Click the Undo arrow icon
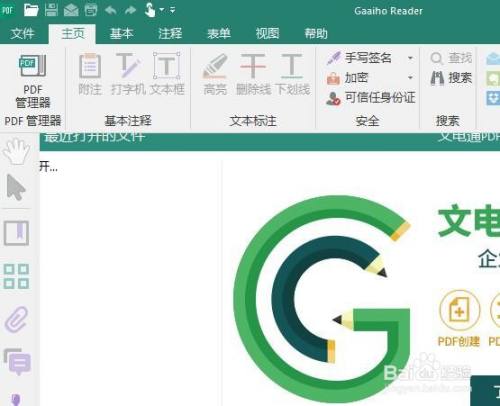500x406 pixels. [x=110, y=10]
